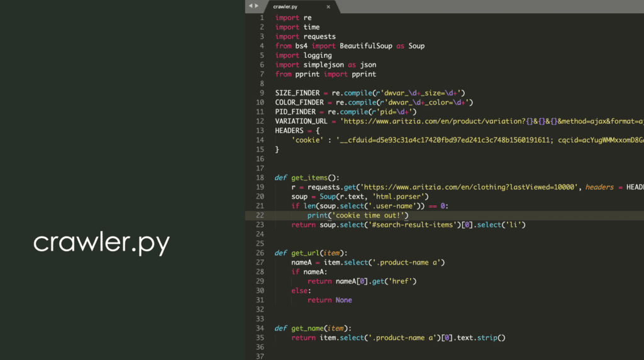
Task: Click the aritzia variation URL string
Action: click(492, 121)
